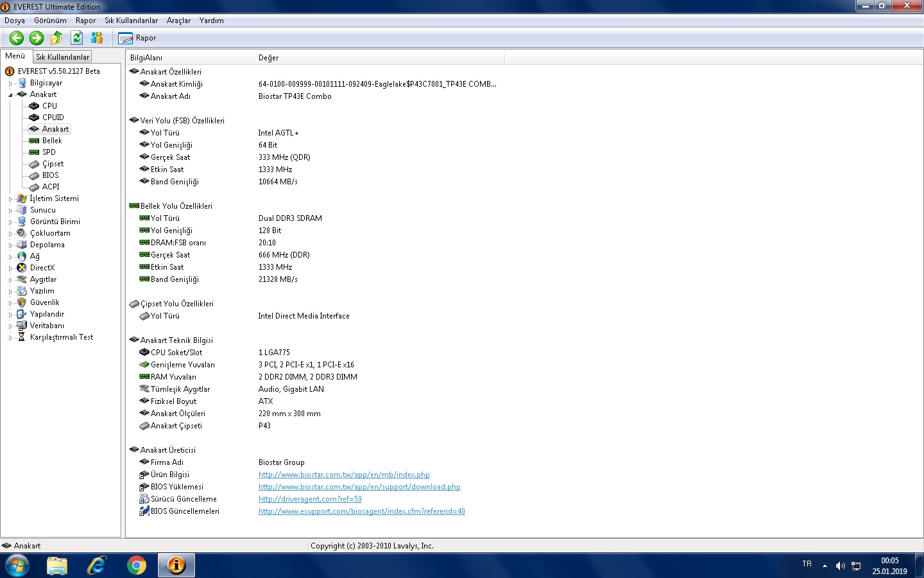Switch to the Sık Kullanılanlar tab
The image size is (924, 578).
pos(62,57)
